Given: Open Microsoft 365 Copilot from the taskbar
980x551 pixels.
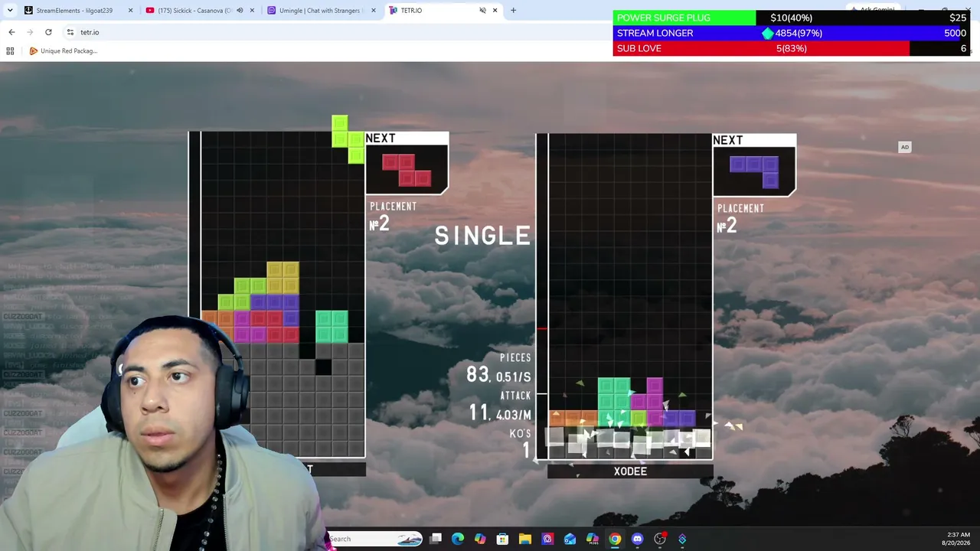Looking at the screenshot, I should [x=593, y=539].
